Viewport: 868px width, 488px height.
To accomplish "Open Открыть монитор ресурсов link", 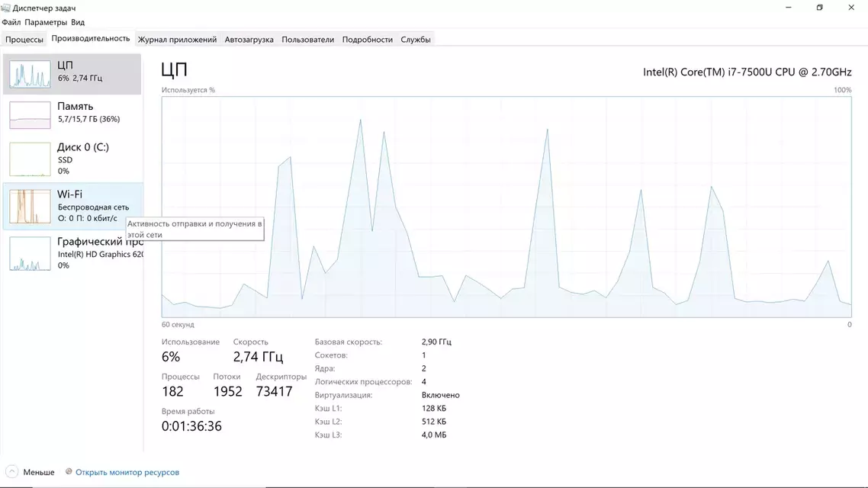I will tap(127, 472).
